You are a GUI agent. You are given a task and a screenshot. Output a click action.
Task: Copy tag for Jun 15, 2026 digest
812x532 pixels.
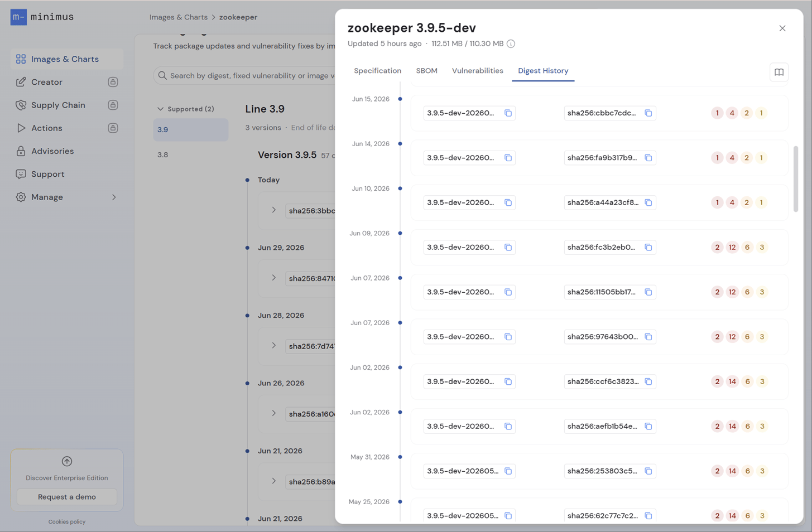pos(508,113)
